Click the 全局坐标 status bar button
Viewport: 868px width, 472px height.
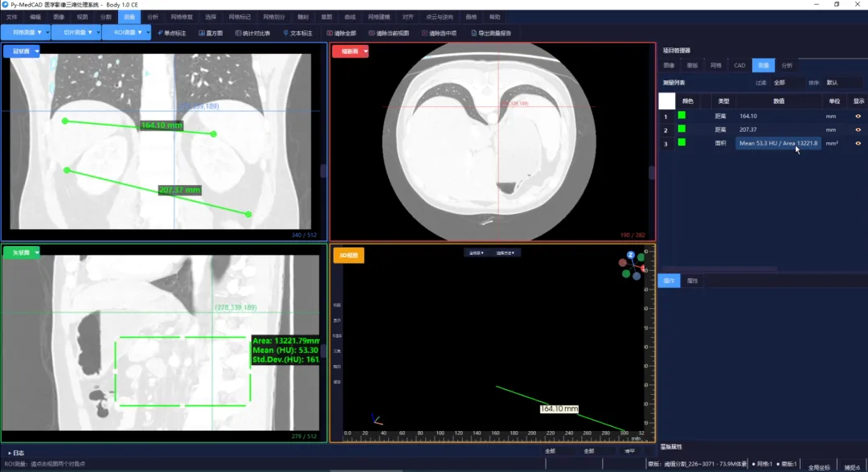(819, 467)
